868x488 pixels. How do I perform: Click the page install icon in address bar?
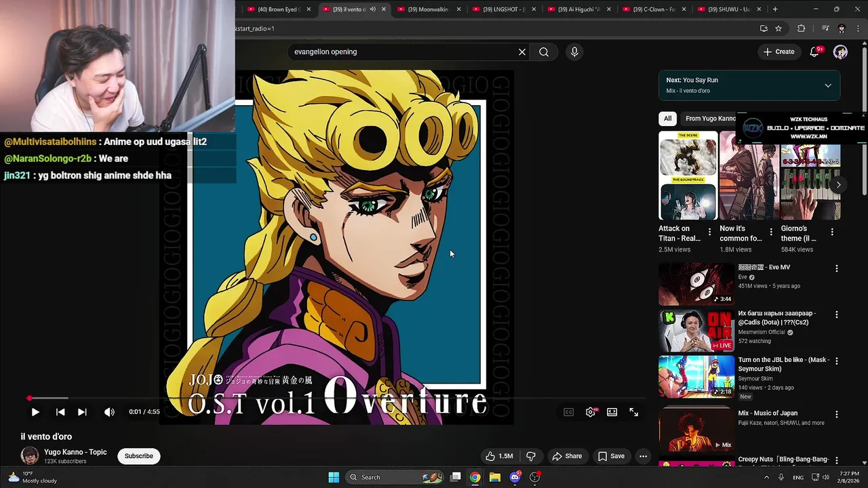point(764,28)
